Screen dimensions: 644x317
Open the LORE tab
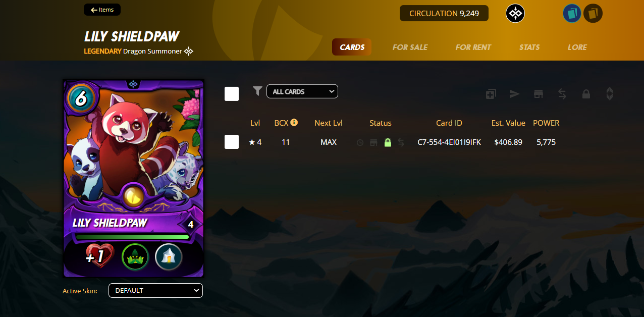pyautogui.click(x=577, y=47)
